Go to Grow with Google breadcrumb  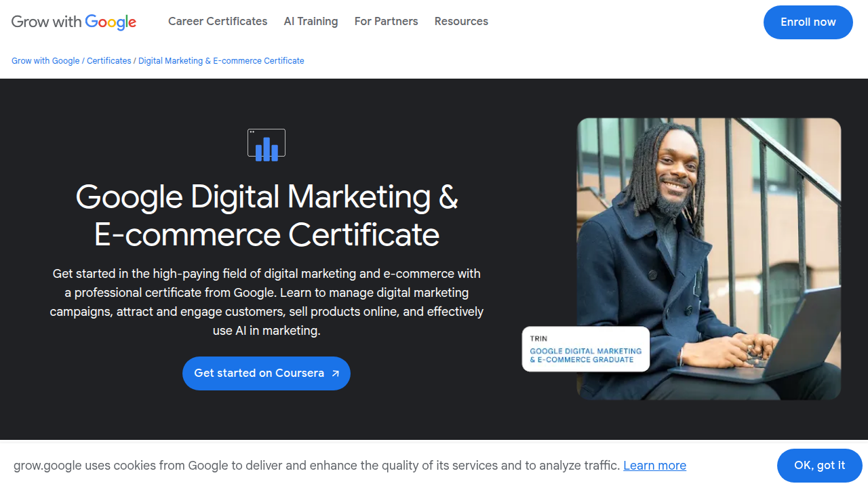point(45,61)
